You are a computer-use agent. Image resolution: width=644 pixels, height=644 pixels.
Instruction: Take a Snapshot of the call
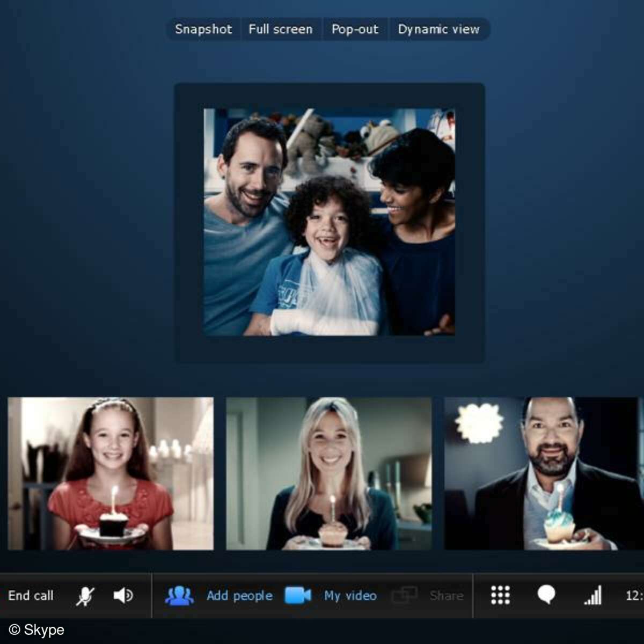pyautogui.click(x=203, y=30)
